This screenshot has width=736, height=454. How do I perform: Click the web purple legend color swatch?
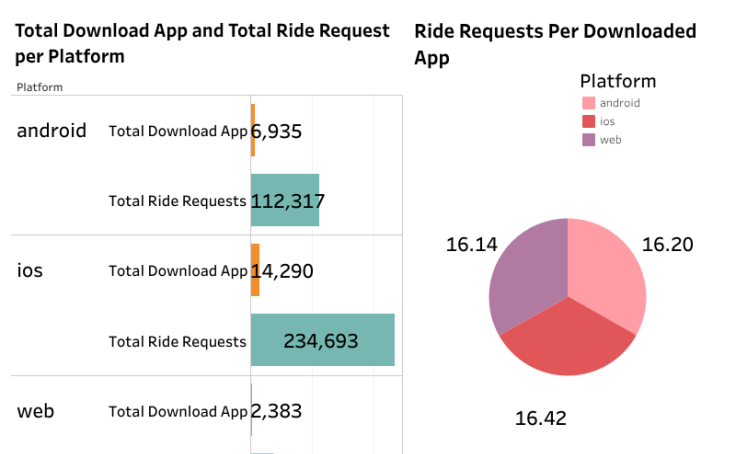pyautogui.click(x=588, y=140)
